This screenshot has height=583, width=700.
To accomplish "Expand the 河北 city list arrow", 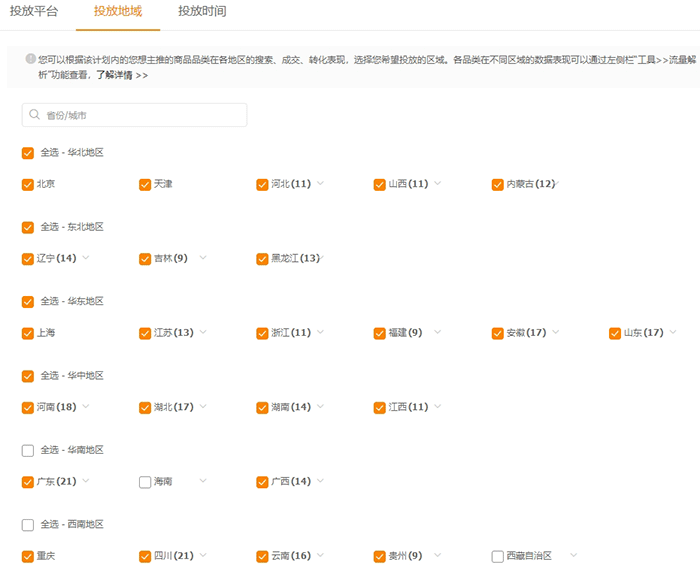I will click(320, 184).
